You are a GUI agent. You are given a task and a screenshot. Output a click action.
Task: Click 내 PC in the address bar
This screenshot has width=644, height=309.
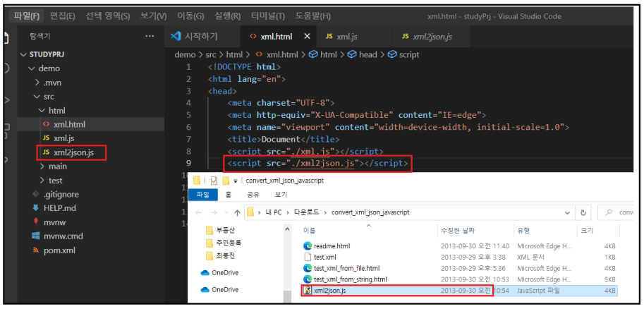274,212
